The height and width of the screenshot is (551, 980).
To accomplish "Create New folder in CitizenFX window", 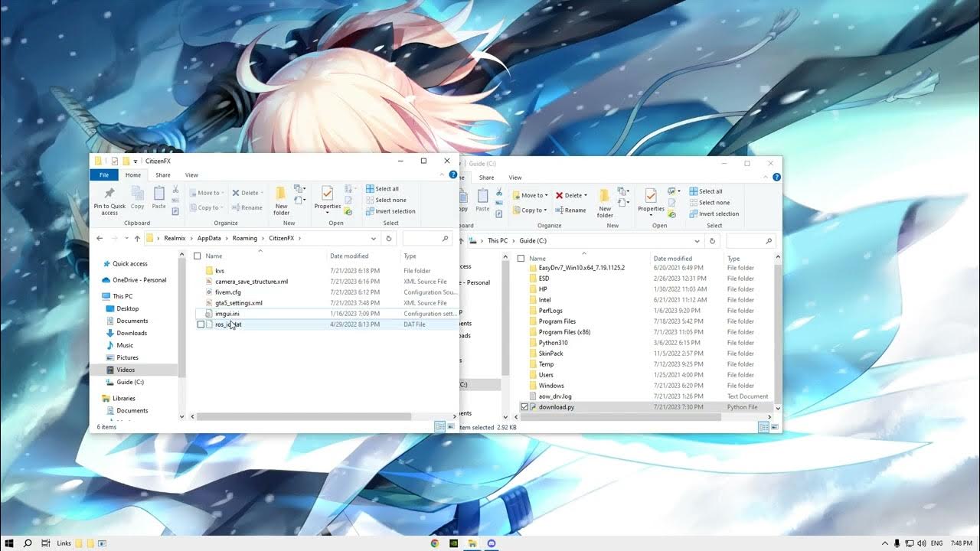I will [282, 201].
